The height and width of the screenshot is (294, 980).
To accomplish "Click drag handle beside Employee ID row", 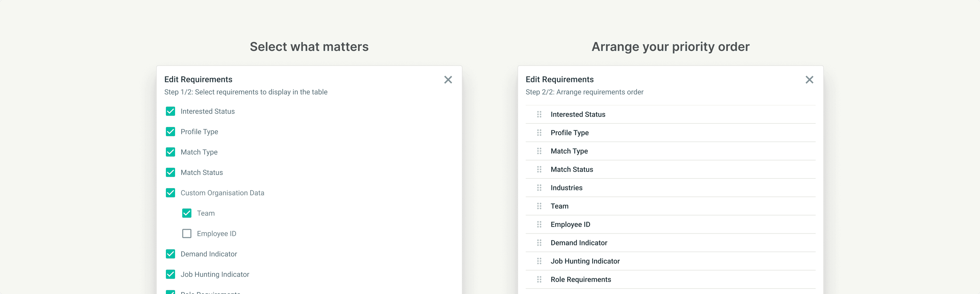I will click(x=539, y=224).
